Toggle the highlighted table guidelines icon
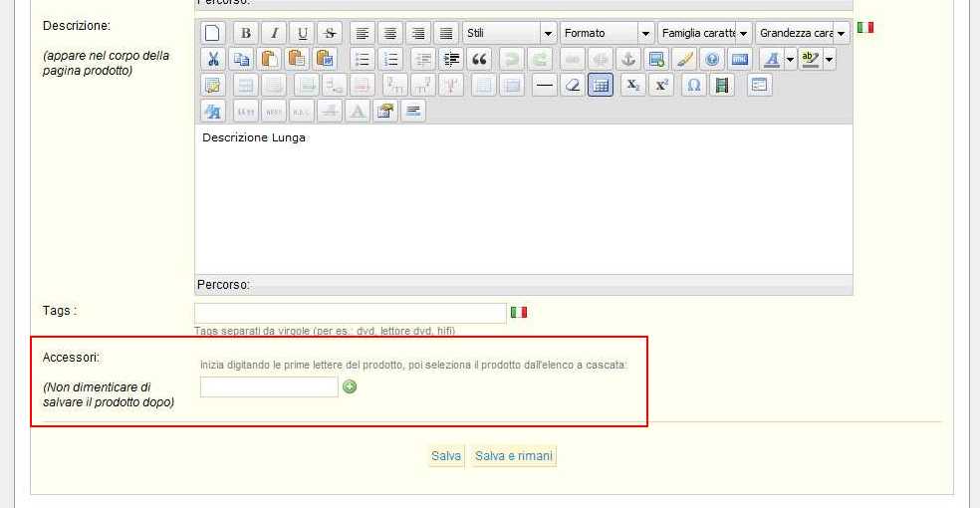The height and width of the screenshot is (508, 980). pyautogui.click(x=601, y=86)
